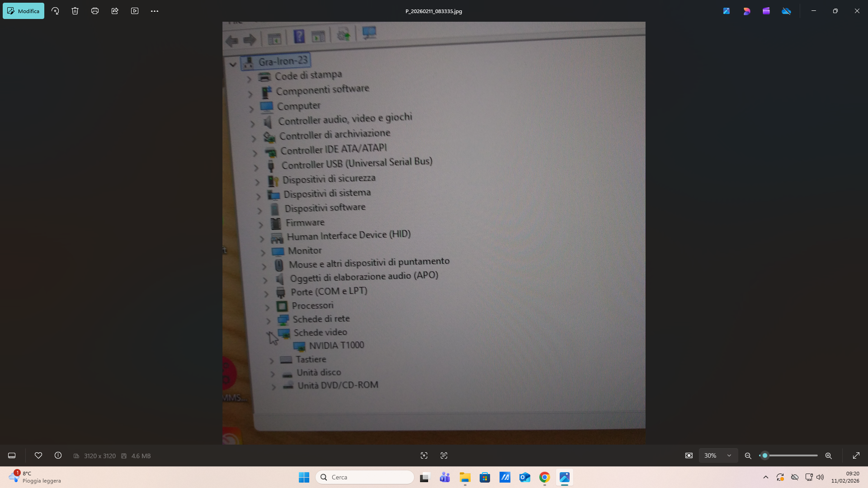Open the 30% zoom level dropdown
Viewport: 868px width, 488px height.
point(718,455)
